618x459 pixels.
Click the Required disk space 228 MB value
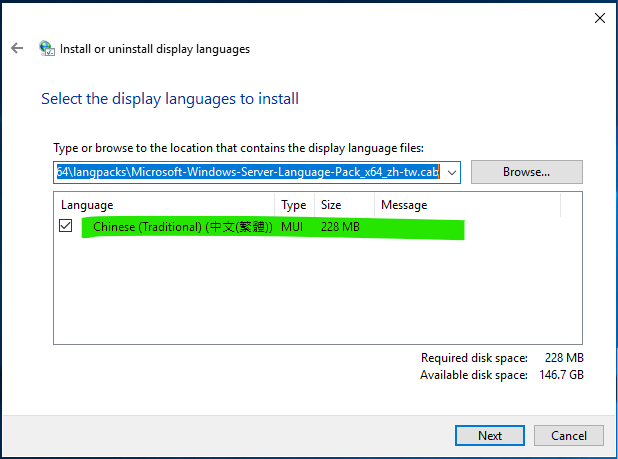(564, 358)
